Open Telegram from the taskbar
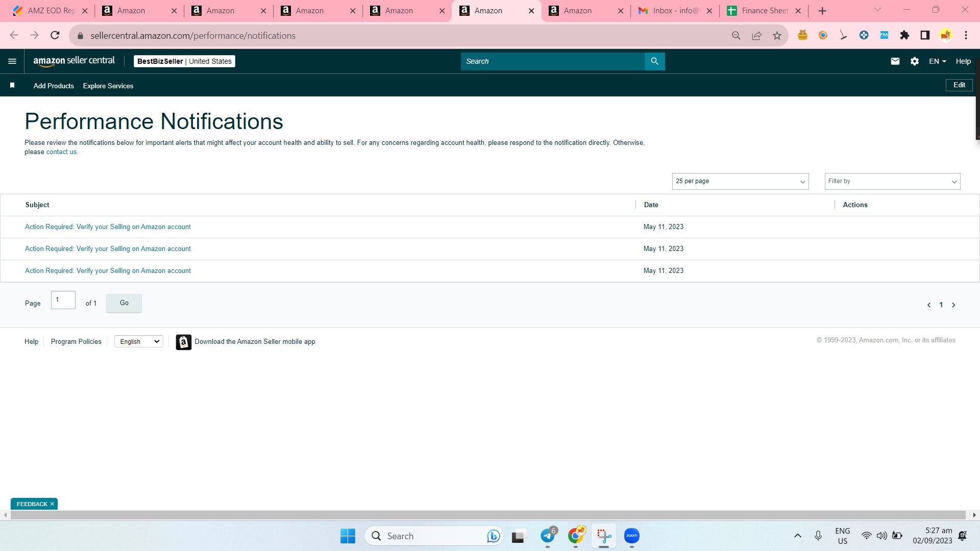This screenshot has height=551, width=980. (548, 536)
